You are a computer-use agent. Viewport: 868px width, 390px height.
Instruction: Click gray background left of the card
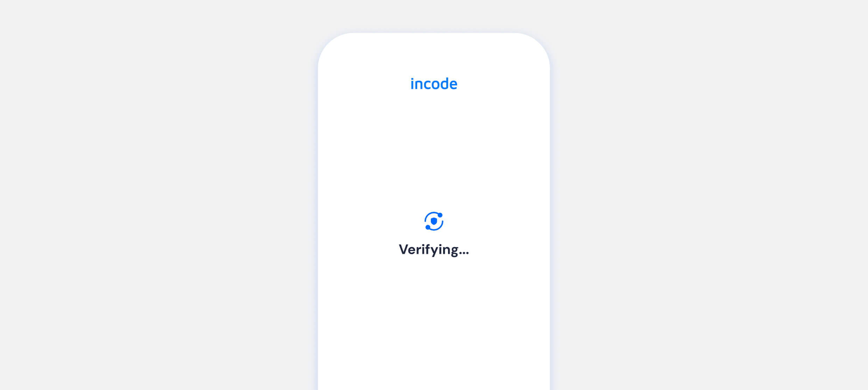(157, 195)
